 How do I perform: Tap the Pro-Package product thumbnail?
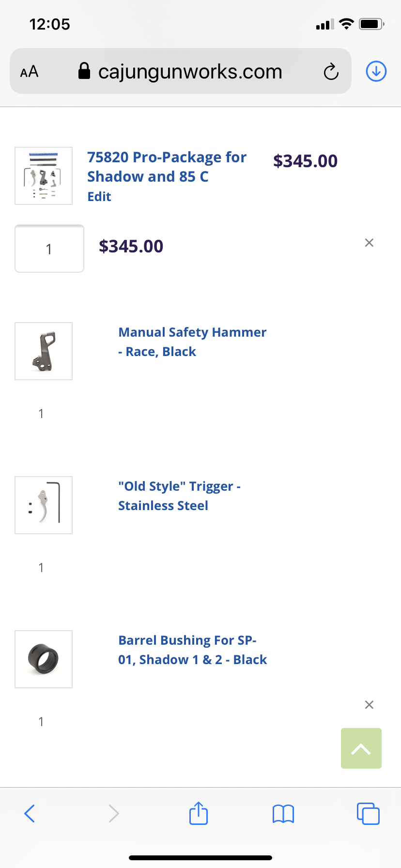(44, 176)
